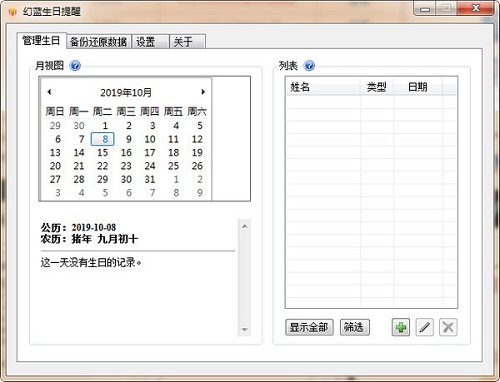The width and height of the screenshot is (500, 382).
Task: Open the help icon beside 月视图
Action: coord(75,66)
